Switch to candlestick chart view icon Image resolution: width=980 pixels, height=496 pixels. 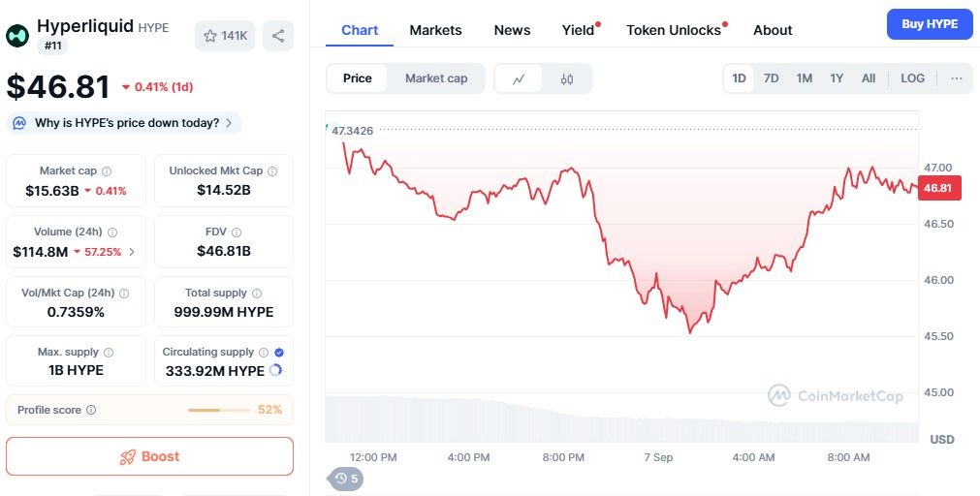[x=567, y=78]
